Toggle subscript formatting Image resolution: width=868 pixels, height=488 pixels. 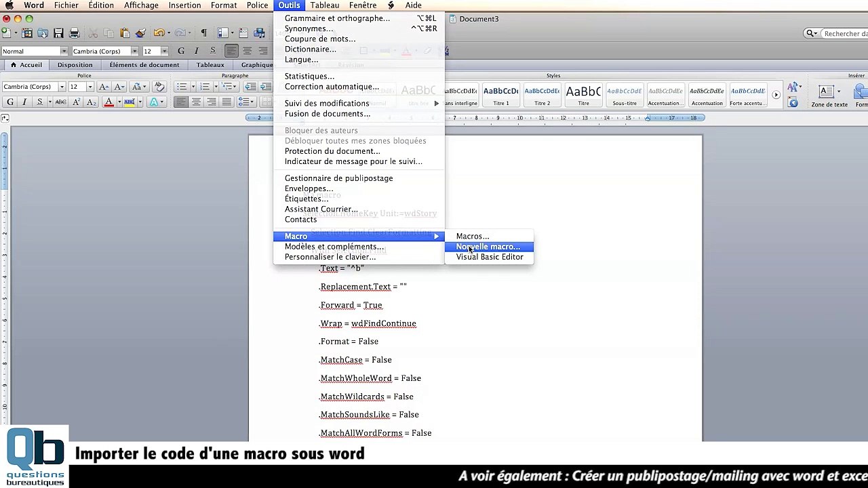tap(92, 102)
